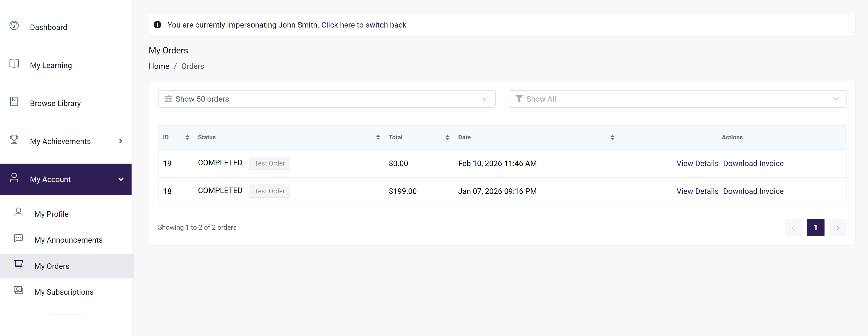
Task: Click the My Learning book icon
Action: [x=14, y=63]
